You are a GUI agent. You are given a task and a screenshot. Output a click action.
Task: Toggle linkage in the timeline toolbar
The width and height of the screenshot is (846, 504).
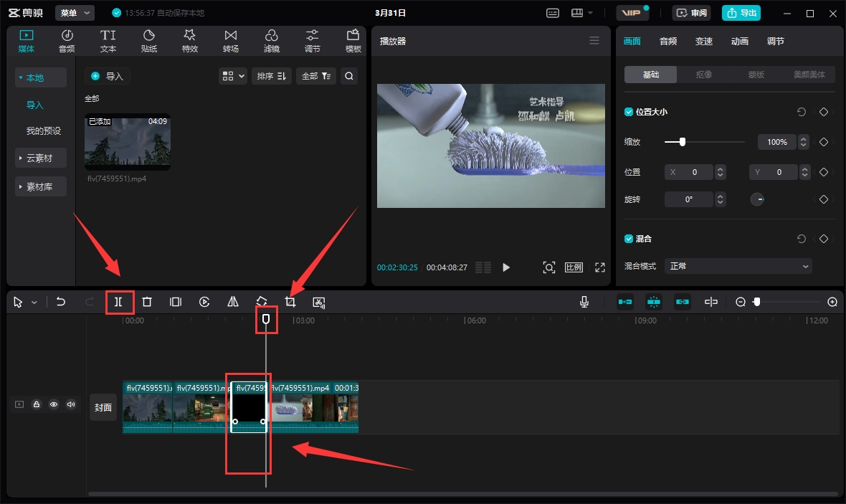pos(682,302)
